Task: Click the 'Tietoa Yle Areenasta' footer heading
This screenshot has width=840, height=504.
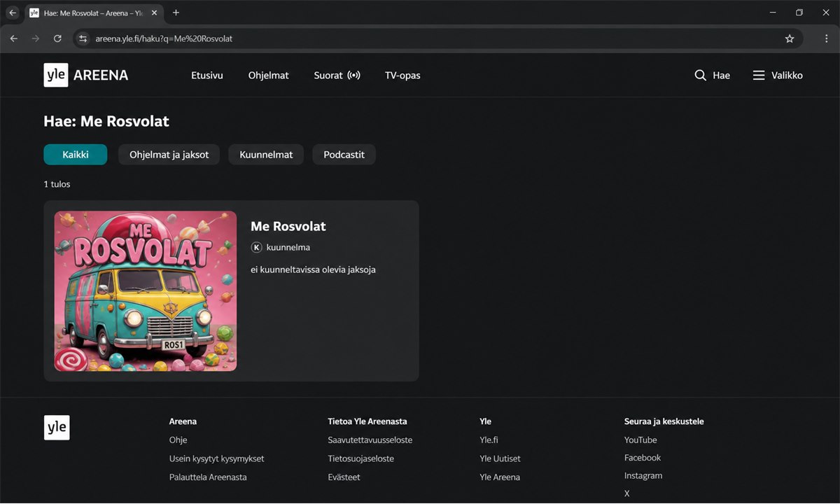Action: (367, 421)
